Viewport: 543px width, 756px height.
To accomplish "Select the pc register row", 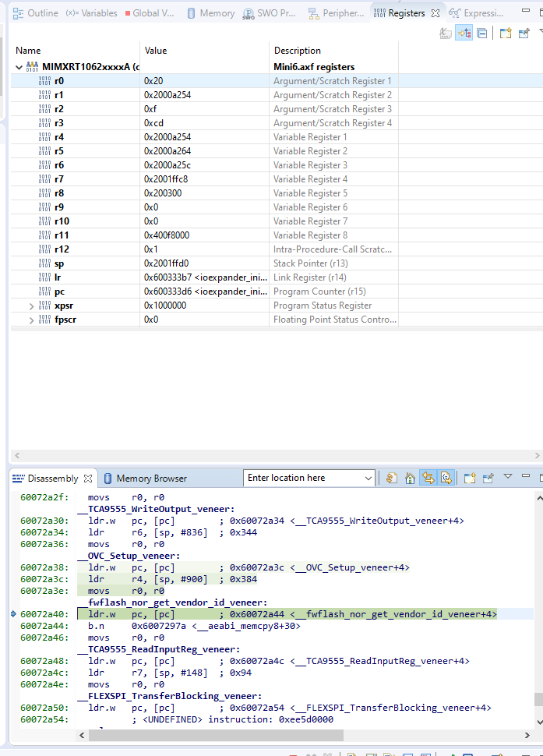I will (277, 291).
